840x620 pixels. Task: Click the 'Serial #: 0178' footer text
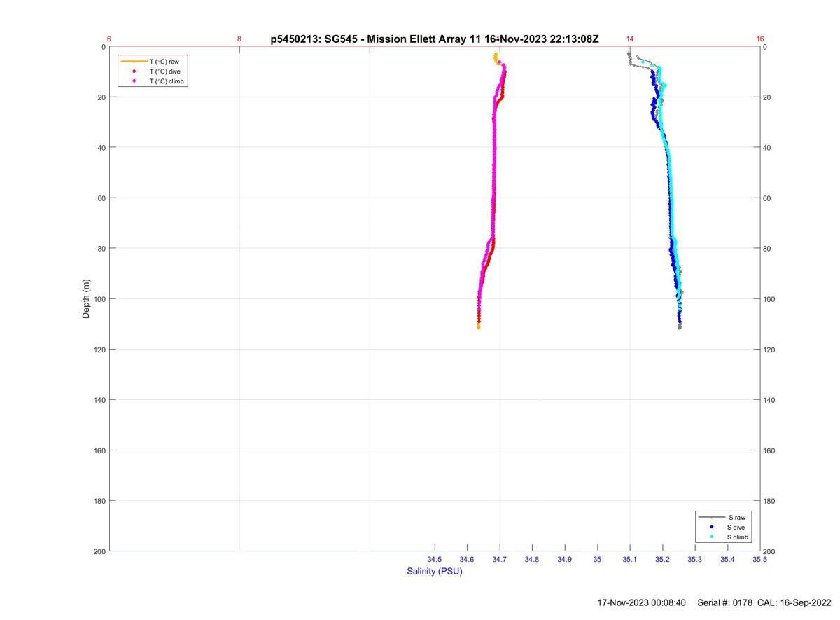(x=725, y=602)
